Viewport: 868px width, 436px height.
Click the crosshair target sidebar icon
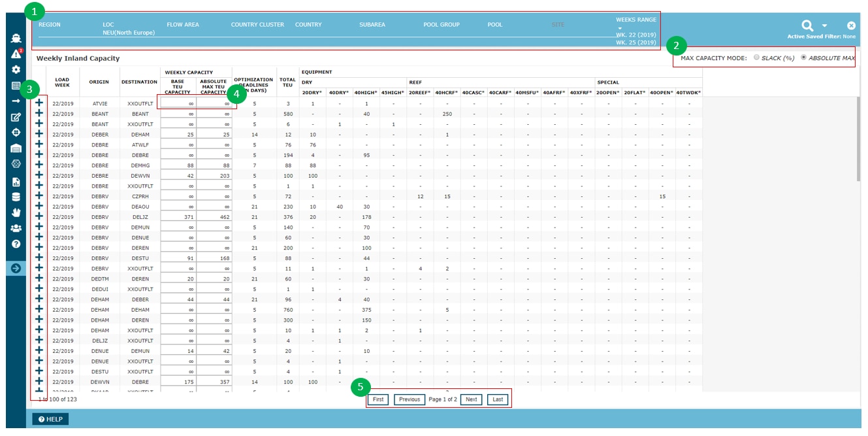point(16,133)
